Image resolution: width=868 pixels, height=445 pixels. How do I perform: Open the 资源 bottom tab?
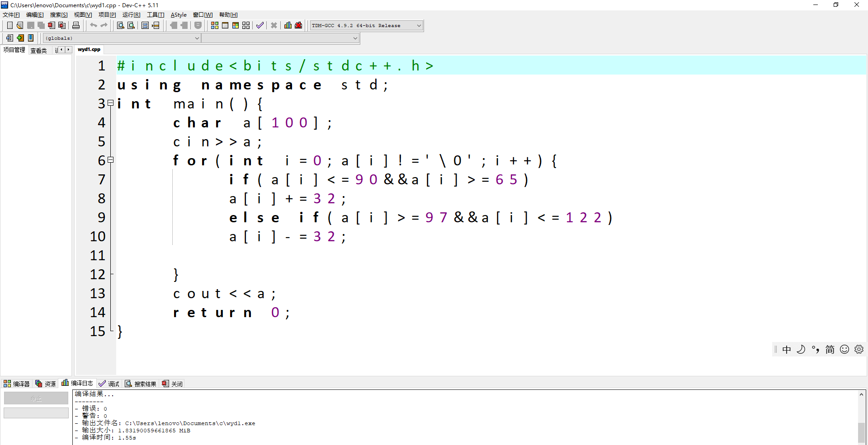click(46, 384)
